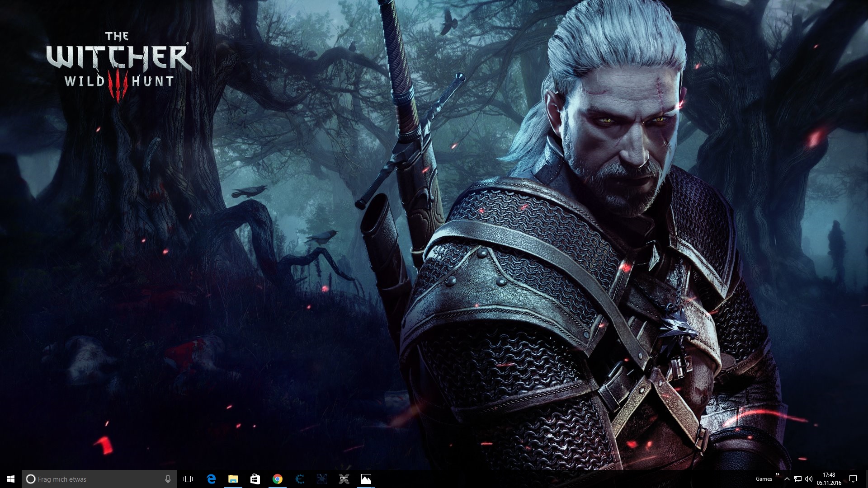Image resolution: width=868 pixels, height=488 pixels.
Task: Open the Photos app taskbar icon
Action: point(366,479)
